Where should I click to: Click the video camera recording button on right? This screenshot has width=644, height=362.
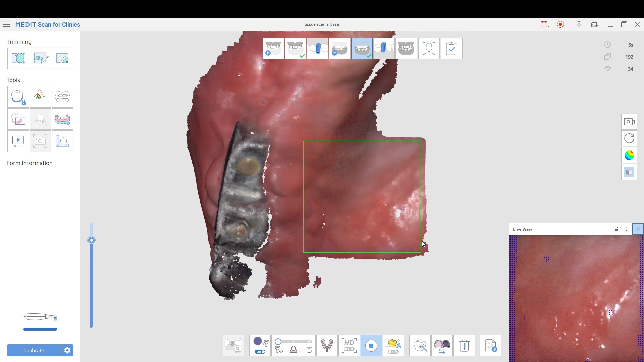tap(629, 122)
